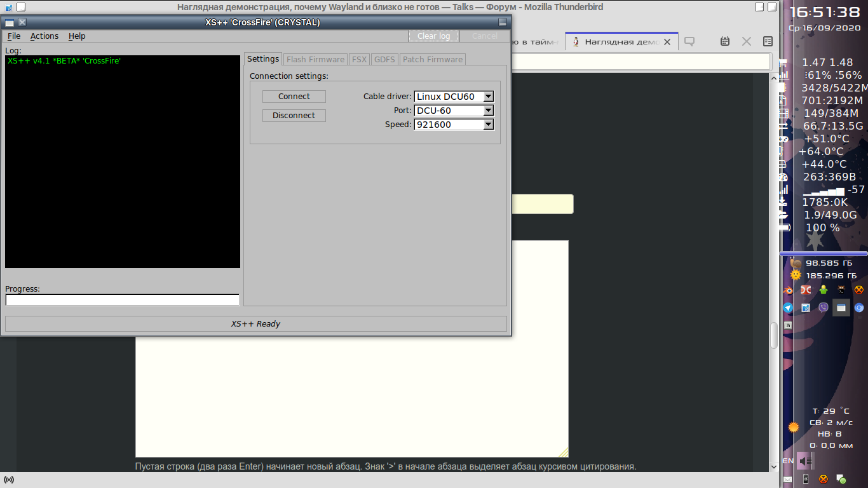Click the snail icon beside 98.585 ГБ
The width and height of the screenshot is (868, 488).
click(x=795, y=262)
